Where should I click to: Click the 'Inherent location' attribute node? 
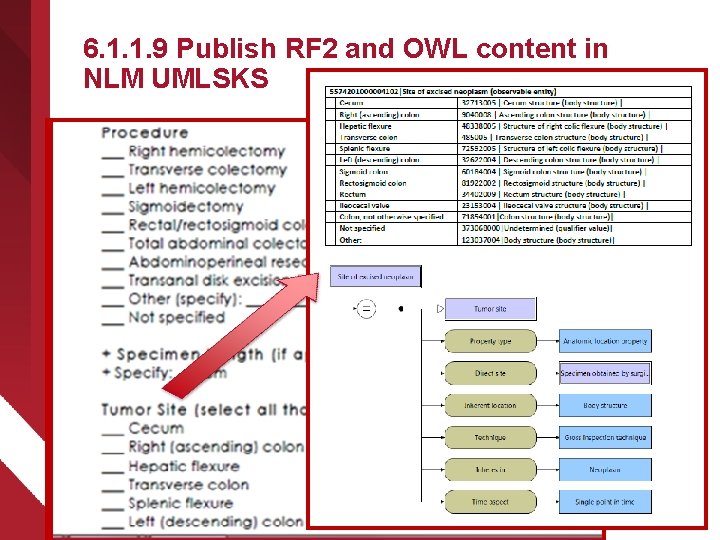tap(490, 405)
